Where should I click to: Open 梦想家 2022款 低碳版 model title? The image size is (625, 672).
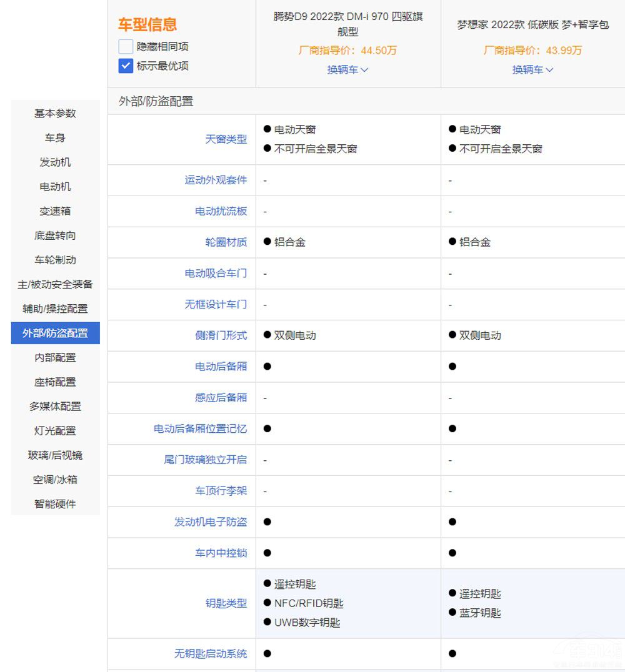532,25
